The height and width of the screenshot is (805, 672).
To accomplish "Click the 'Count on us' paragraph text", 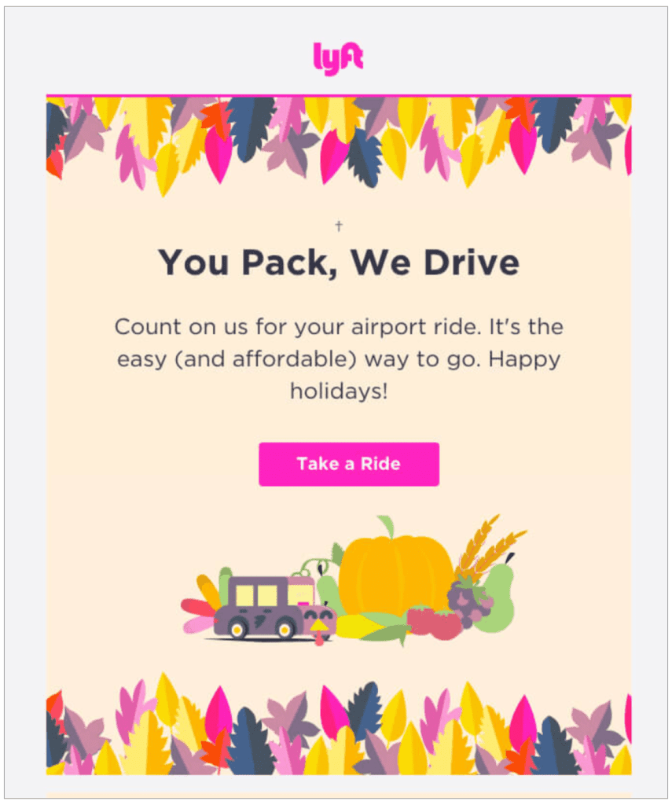I will pos(339,358).
